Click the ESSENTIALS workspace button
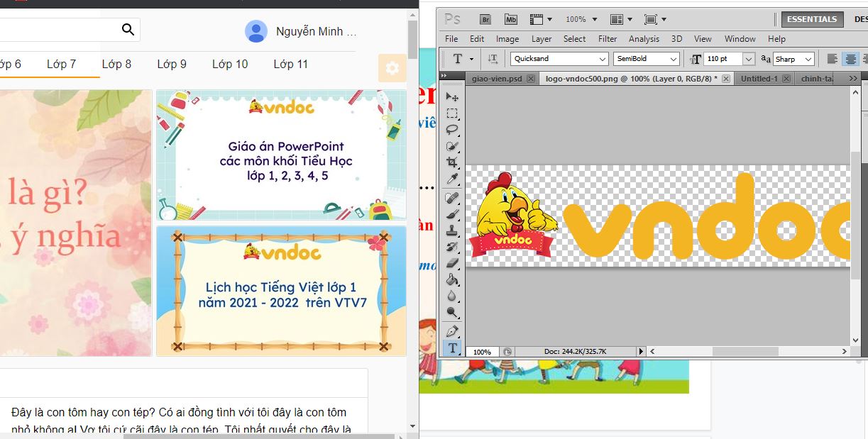The height and width of the screenshot is (439, 868). pyautogui.click(x=812, y=19)
